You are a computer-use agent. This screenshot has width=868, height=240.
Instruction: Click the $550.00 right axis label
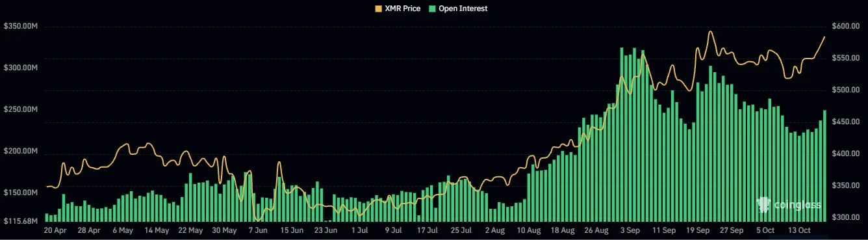pyautogui.click(x=845, y=59)
